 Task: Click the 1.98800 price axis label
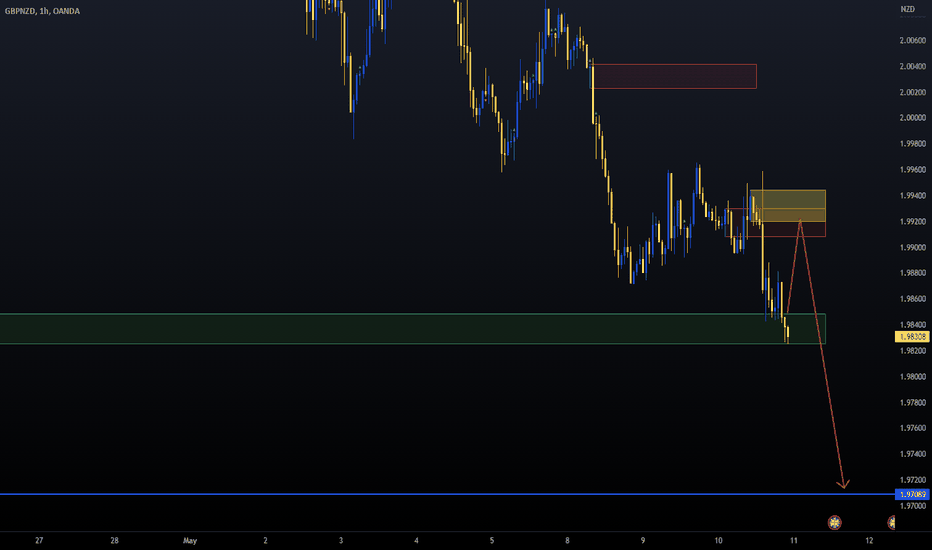(912, 273)
